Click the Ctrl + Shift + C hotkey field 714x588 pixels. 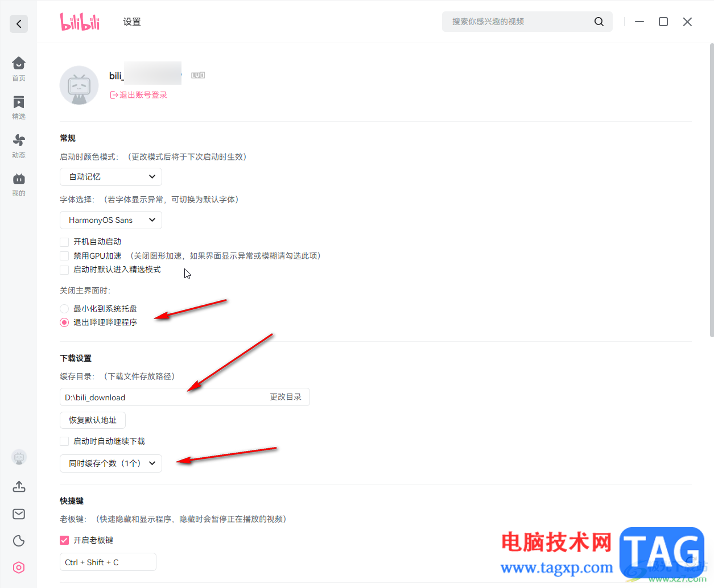[x=108, y=562]
